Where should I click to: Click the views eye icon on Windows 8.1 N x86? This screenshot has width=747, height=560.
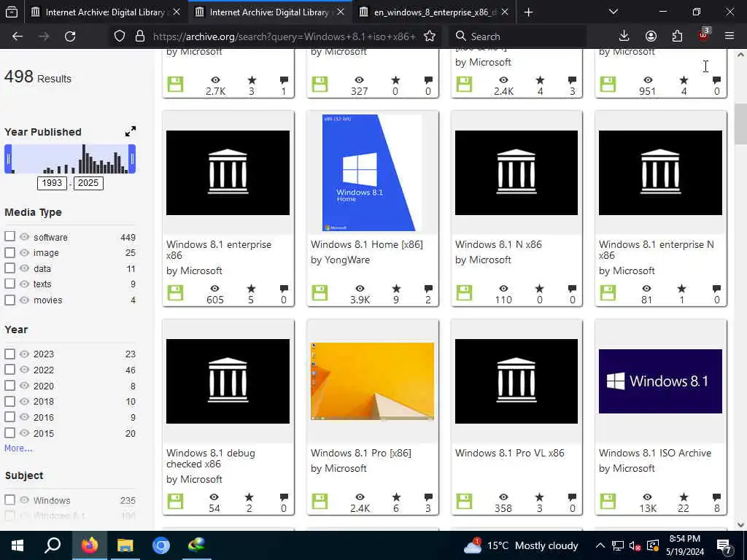(503, 289)
